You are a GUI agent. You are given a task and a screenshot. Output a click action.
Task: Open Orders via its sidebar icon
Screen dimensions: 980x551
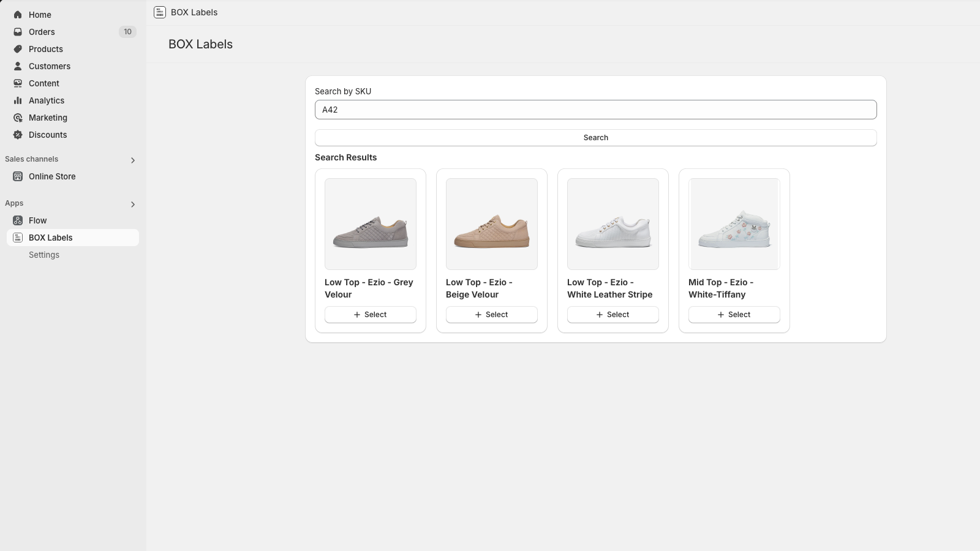tap(17, 31)
